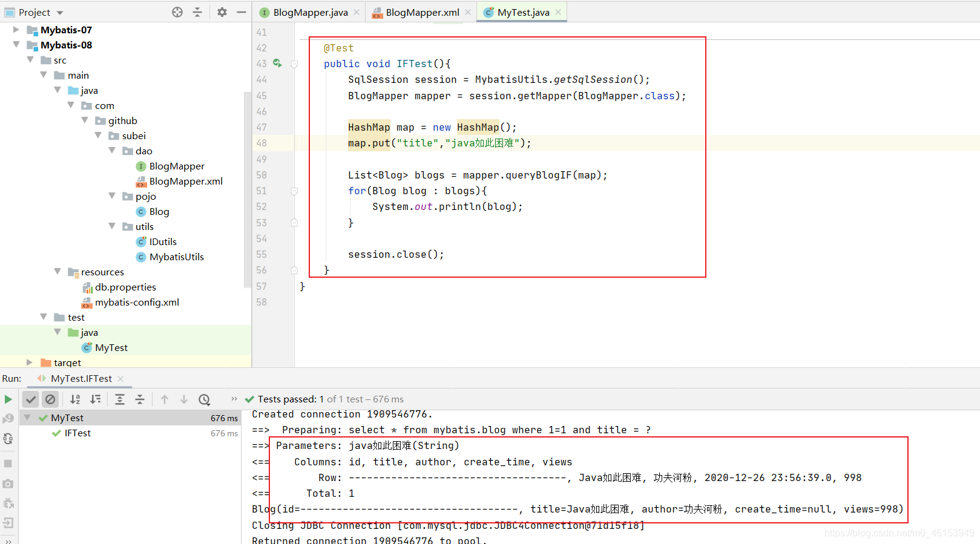Image resolution: width=980 pixels, height=544 pixels.
Task: Click the Rerun test green play icon
Action: pyautogui.click(x=8, y=399)
